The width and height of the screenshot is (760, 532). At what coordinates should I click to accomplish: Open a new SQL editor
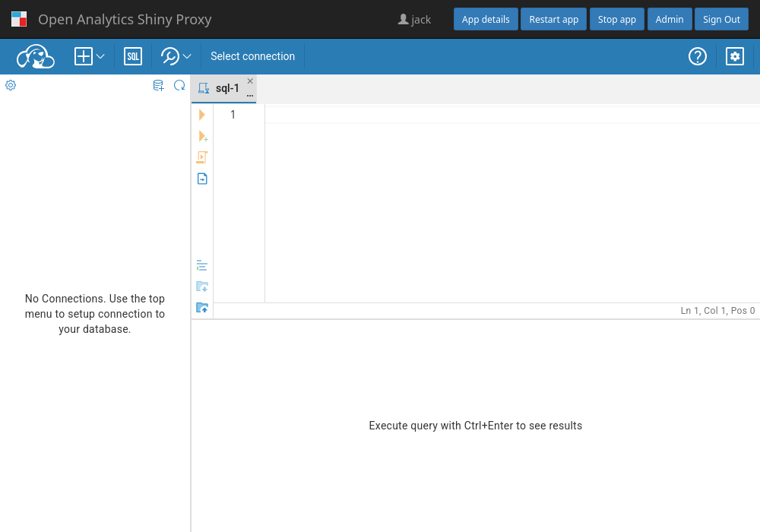133,56
